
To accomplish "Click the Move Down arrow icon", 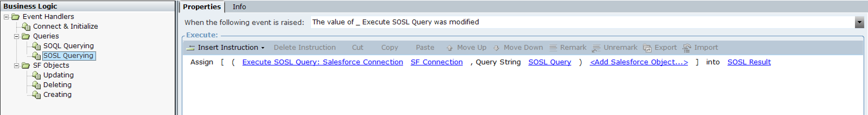I will tap(496, 48).
